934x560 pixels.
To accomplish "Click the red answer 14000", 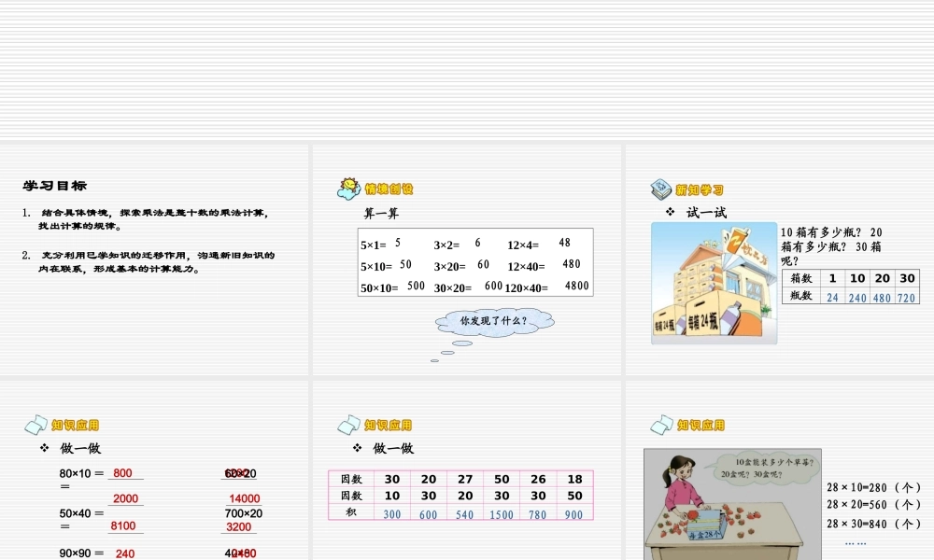I will tap(245, 498).
